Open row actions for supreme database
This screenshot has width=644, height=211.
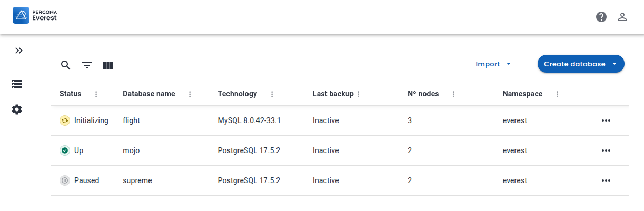606,180
